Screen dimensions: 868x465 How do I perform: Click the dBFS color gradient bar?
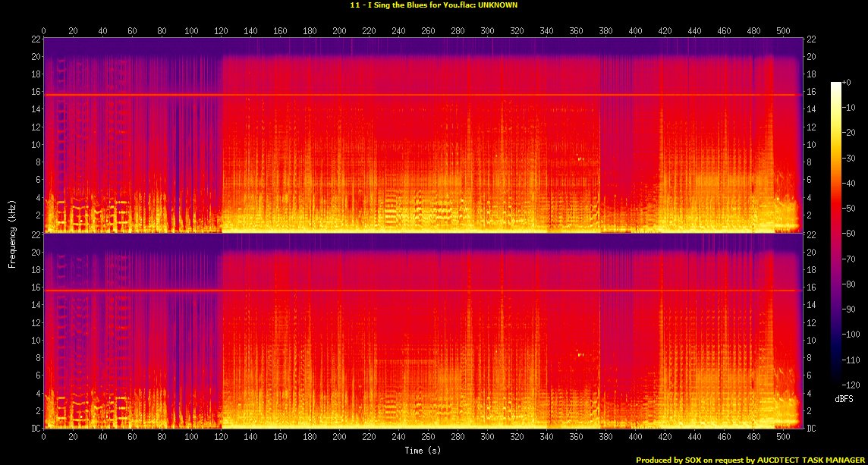pyautogui.click(x=836, y=234)
